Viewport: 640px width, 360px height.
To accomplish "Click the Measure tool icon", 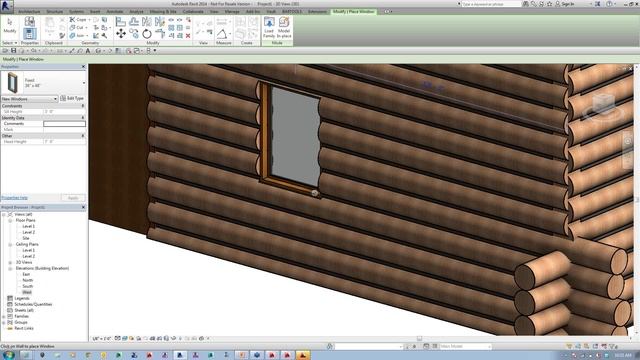I will point(222,34).
